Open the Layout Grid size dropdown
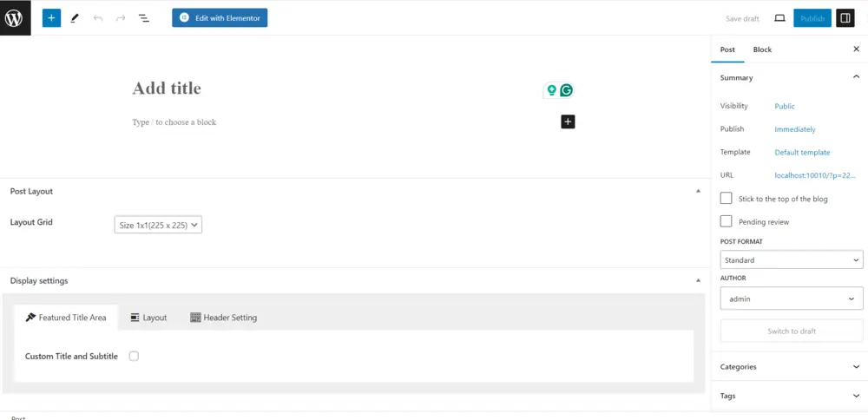This screenshot has width=868, height=420. pyautogui.click(x=158, y=226)
